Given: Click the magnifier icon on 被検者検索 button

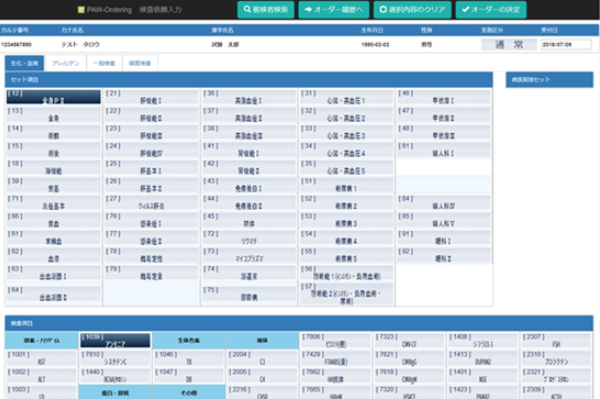Looking at the screenshot, I should coord(247,9).
